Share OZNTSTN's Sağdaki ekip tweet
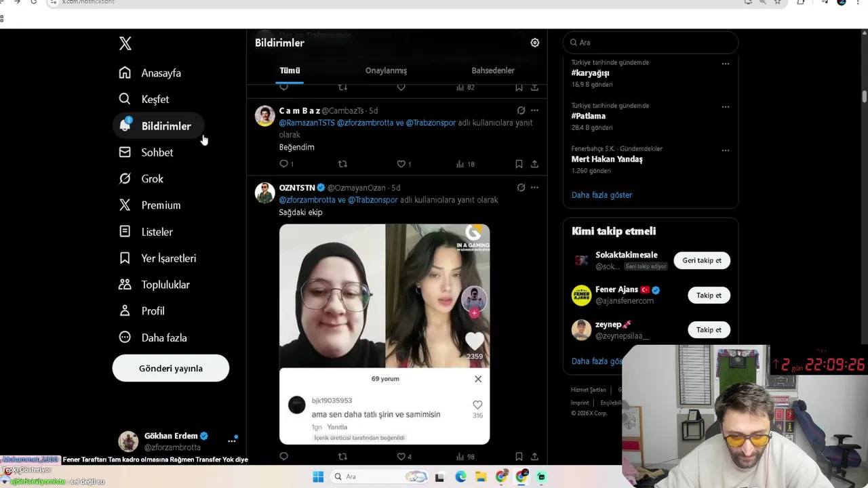This screenshot has width=868, height=488. 534,457
